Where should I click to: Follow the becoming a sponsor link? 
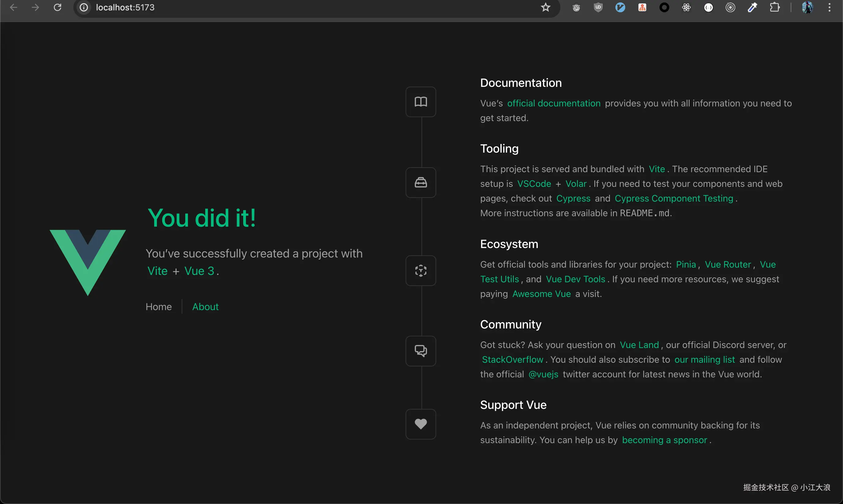pos(664,440)
